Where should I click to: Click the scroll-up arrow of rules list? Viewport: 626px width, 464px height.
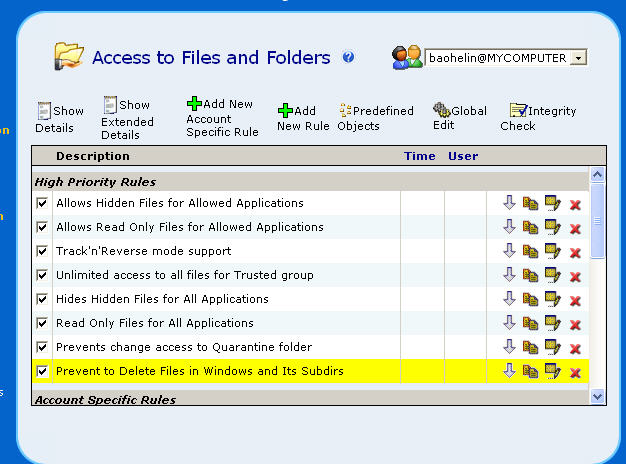pos(598,175)
